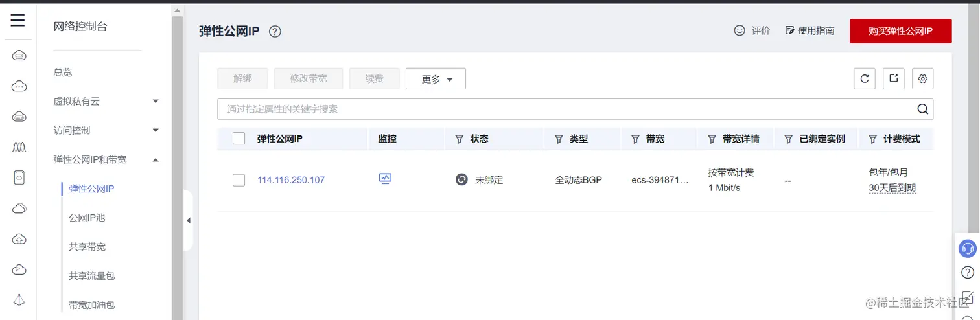Open customer service headset icon
The height and width of the screenshot is (320, 980).
pos(968,248)
